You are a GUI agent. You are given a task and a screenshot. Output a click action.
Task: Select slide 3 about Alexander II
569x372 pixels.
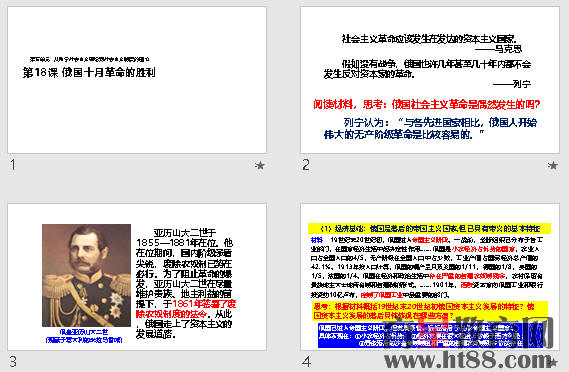click(137, 277)
